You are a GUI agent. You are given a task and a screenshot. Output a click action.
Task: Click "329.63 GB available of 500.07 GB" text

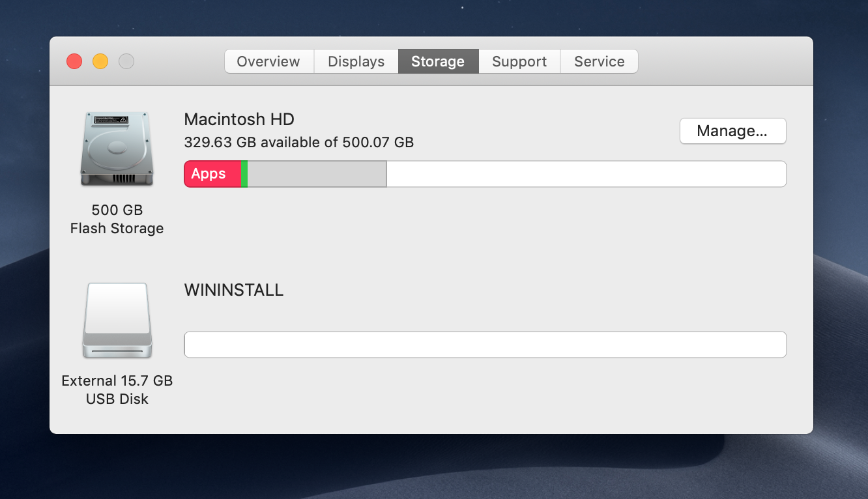pyautogui.click(x=299, y=142)
